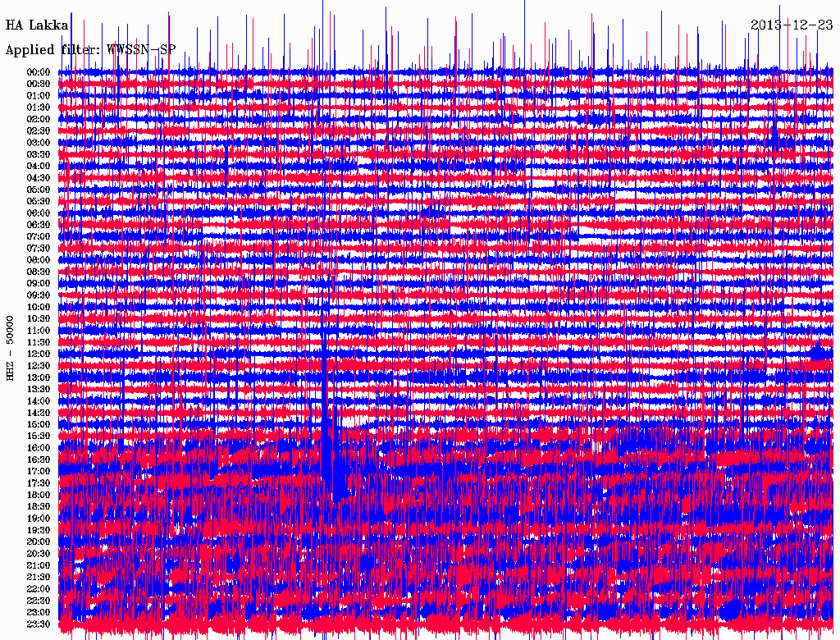
Task: Select the 14:30 time label
Action: coord(39,413)
